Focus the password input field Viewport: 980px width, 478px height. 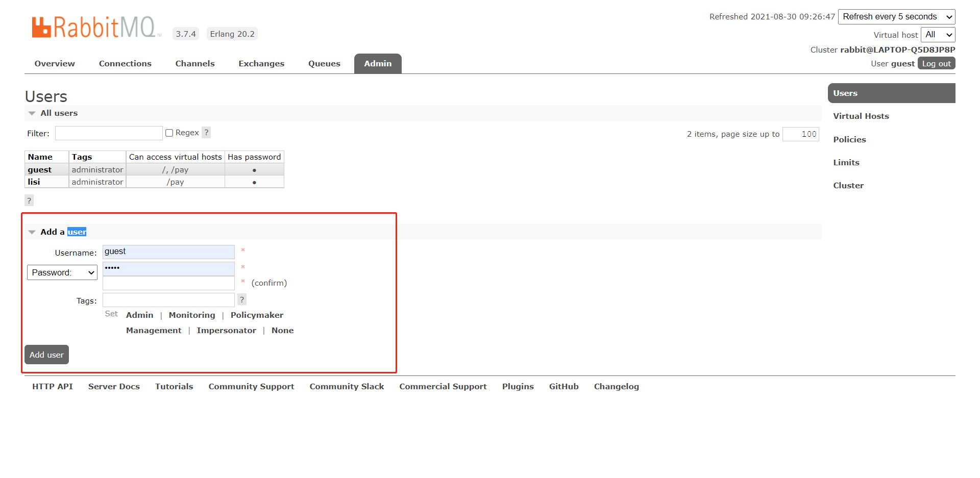point(168,269)
